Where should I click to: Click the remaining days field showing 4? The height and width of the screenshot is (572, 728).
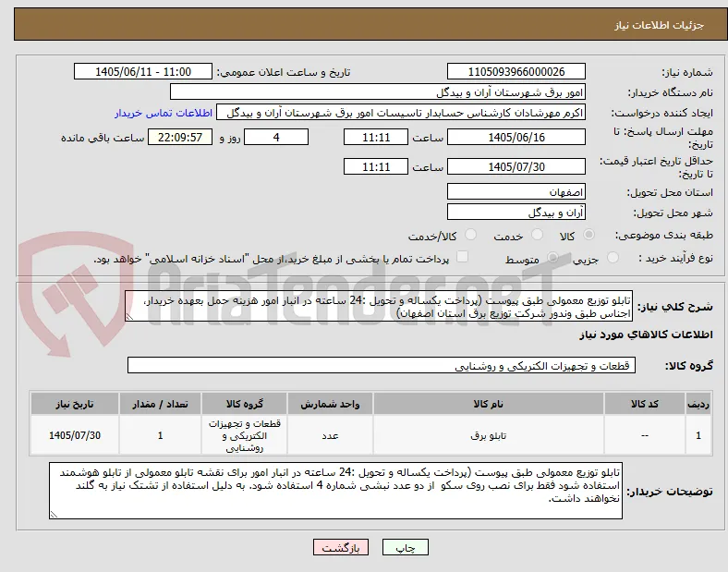pos(276,137)
